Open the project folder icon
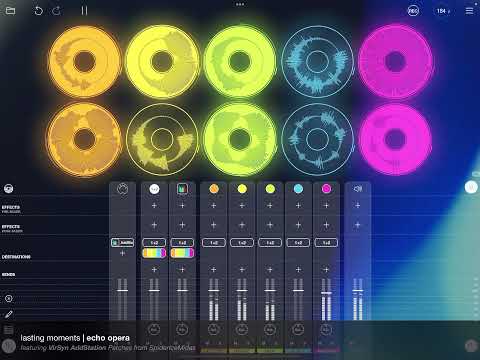 (11, 11)
